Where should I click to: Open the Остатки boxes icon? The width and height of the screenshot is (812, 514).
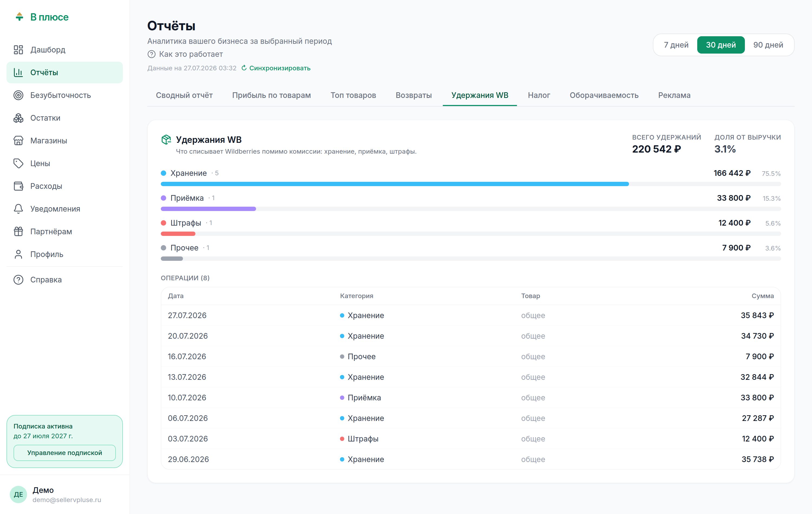coord(18,118)
